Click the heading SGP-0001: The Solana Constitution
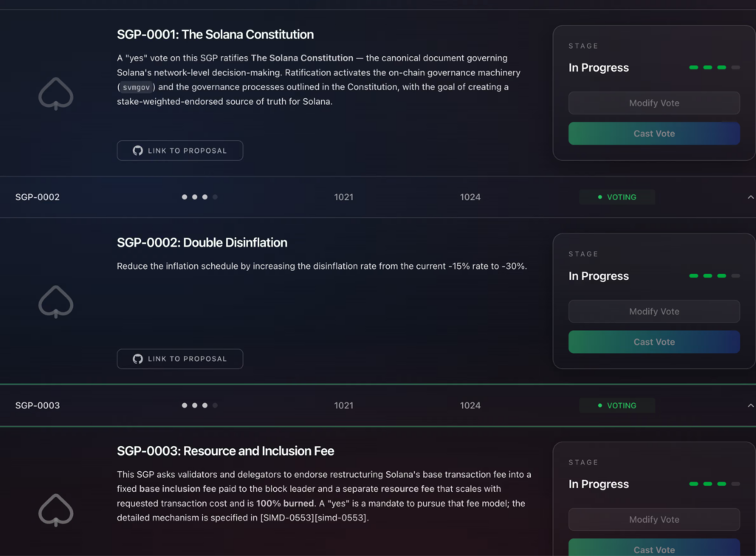 click(x=215, y=34)
